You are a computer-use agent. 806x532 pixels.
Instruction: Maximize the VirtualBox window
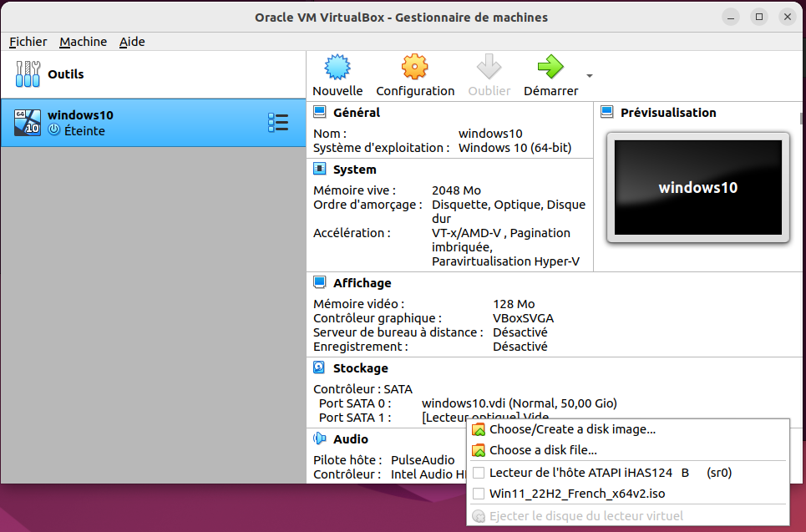(x=758, y=17)
